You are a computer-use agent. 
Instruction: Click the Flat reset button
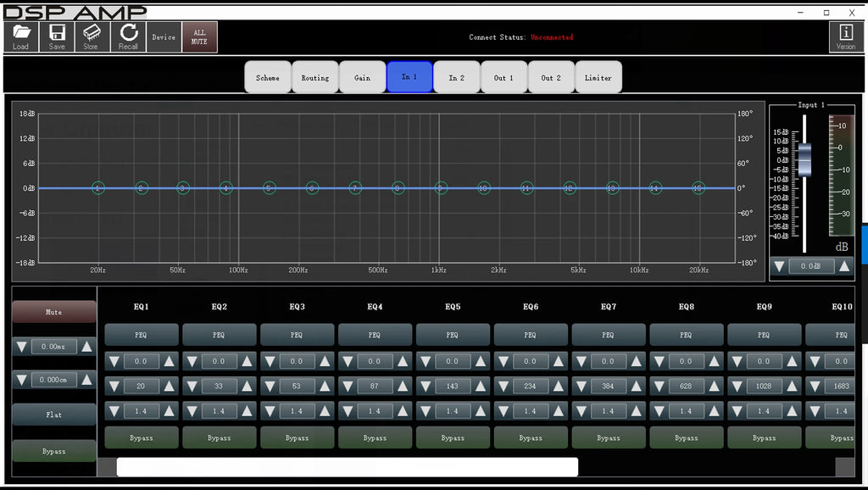(x=53, y=415)
